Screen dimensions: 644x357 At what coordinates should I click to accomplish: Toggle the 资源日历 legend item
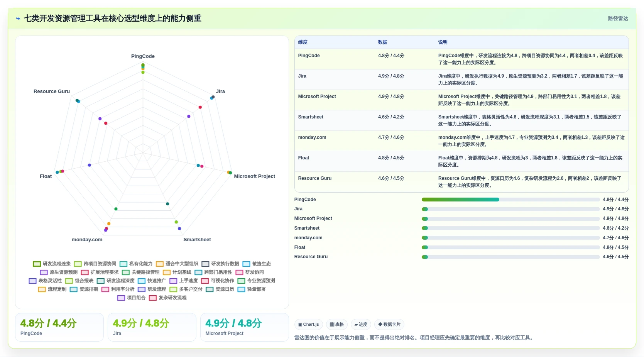220,289
